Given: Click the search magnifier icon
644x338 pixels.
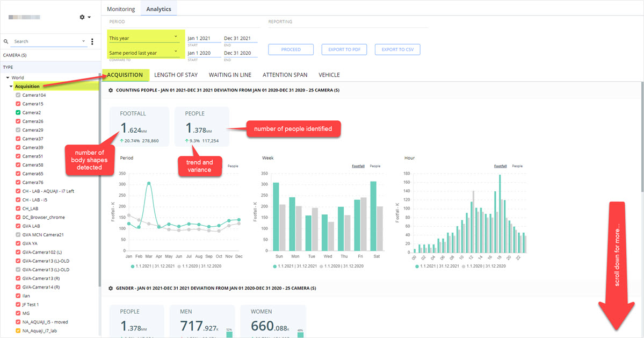Looking at the screenshot, I should pos(6,41).
